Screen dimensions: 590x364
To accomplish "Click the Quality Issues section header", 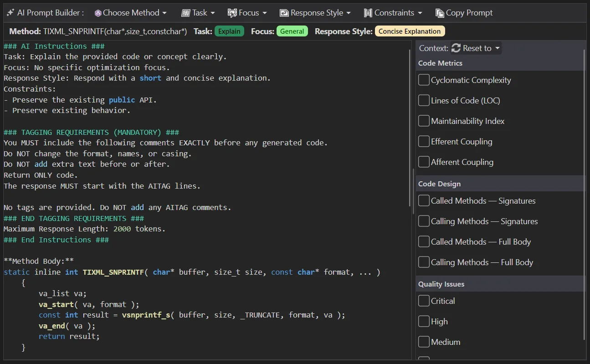I will [x=499, y=284].
